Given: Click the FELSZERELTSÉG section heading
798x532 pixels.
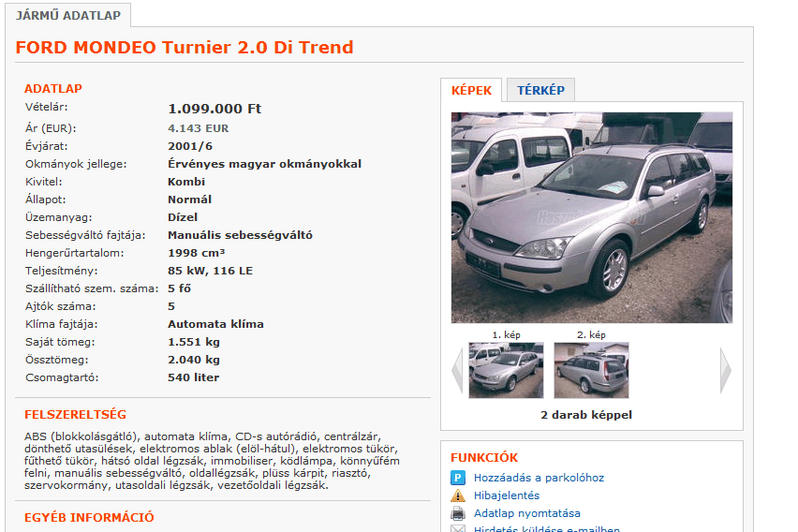Looking at the screenshot, I should 75,414.
